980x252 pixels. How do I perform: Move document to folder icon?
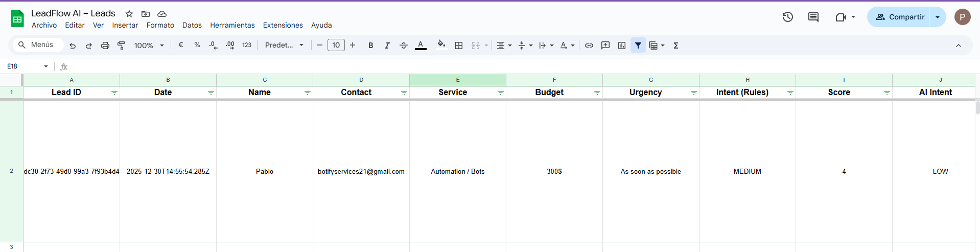[146, 14]
